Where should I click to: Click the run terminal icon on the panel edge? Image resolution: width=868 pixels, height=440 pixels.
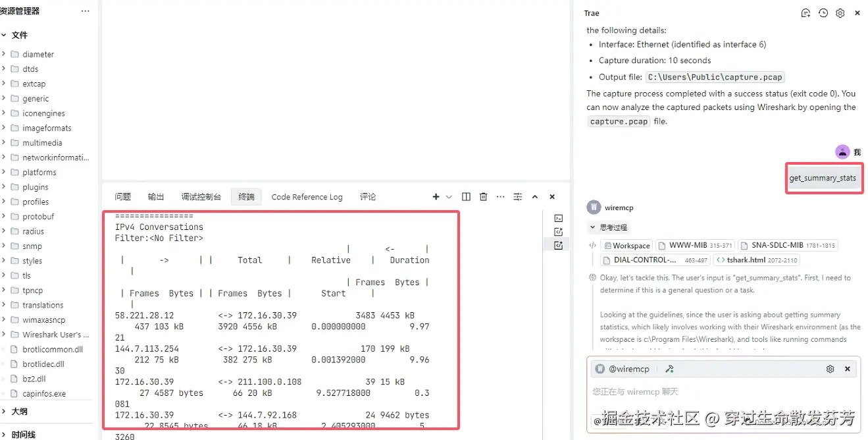[x=558, y=217]
